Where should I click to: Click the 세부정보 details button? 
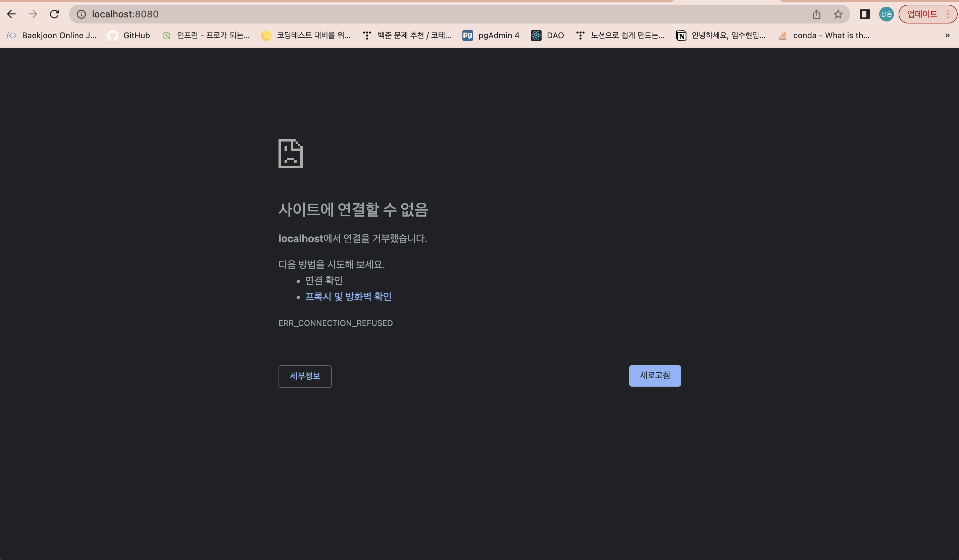click(305, 376)
